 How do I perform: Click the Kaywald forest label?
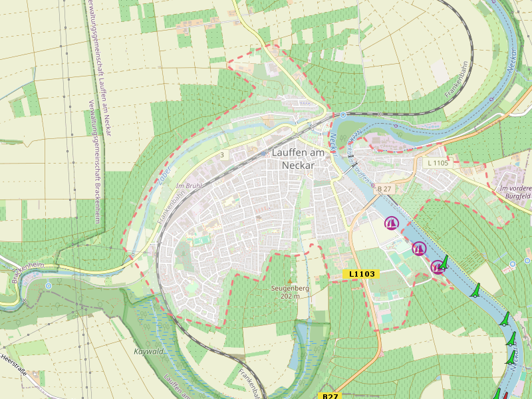[x=148, y=351]
